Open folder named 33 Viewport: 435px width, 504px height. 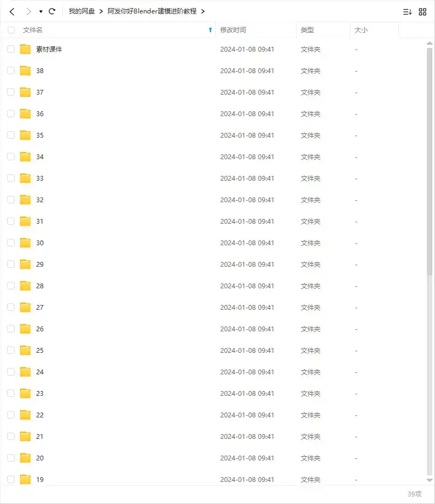[x=40, y=179]
